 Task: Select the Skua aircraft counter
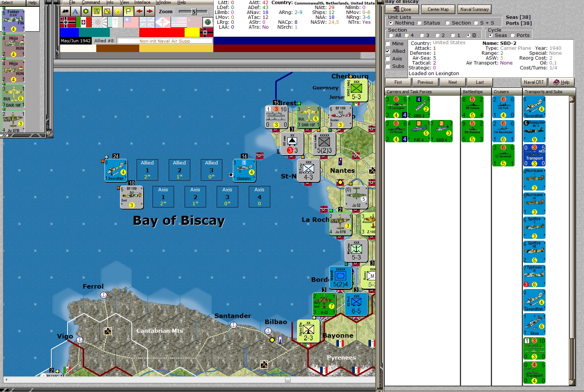[534, 324]
